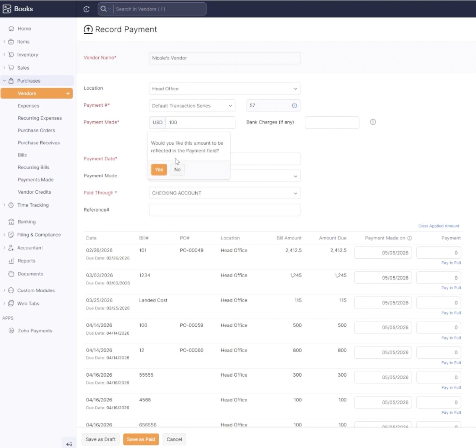Screen dimensions: 476x448
Task: Click Pay in Full for bill 101
Action: 451,263
